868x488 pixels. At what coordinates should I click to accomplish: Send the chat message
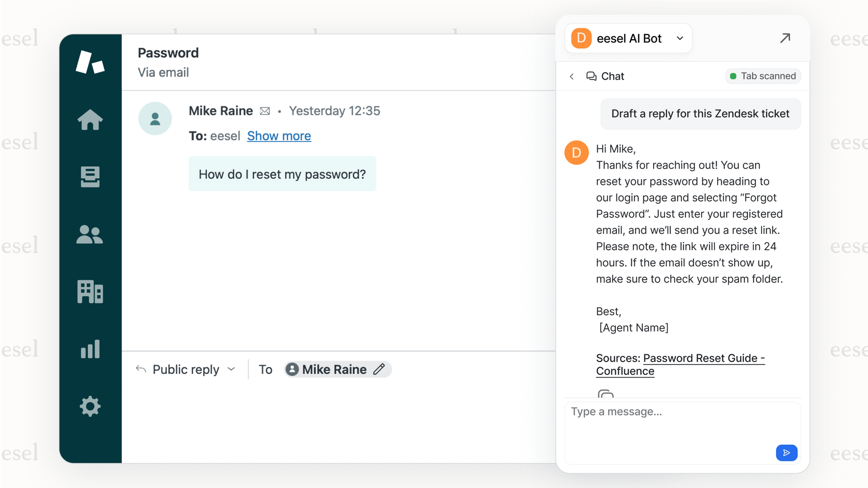click(786, 452)
